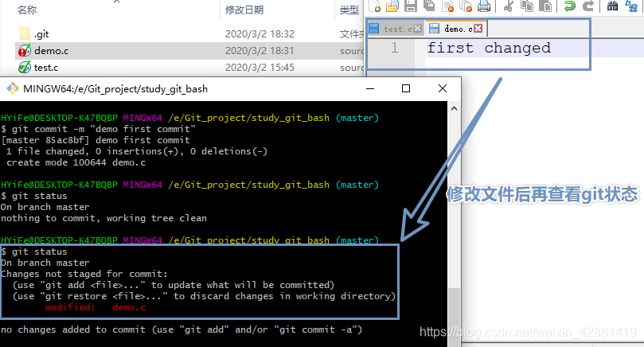Click line 1 text 'first changed' in editor
The height and width of the screenshot is (347, 644).
[x=489, y=48]
